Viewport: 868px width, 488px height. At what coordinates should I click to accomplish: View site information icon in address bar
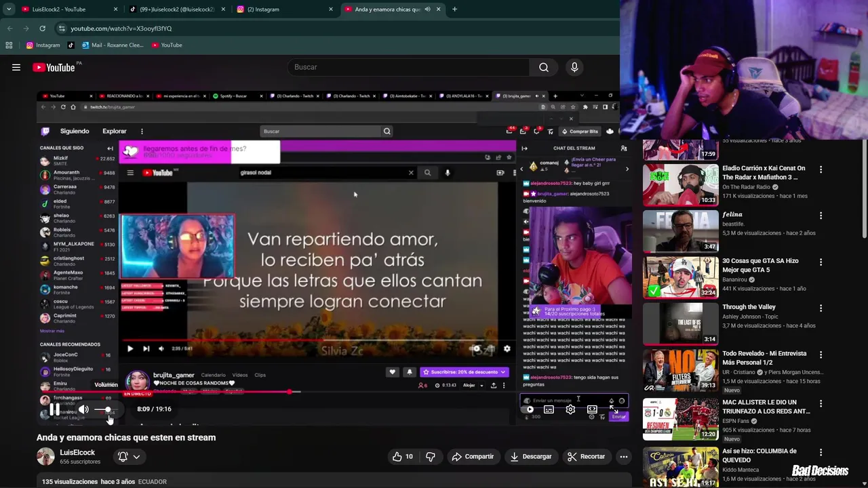coord(62,28)
